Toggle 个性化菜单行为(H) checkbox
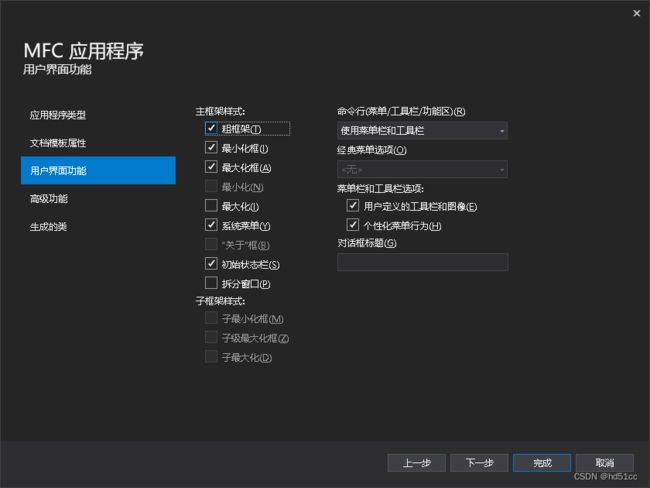Screen dimensions: 650x488 click(x=352, y=225)
